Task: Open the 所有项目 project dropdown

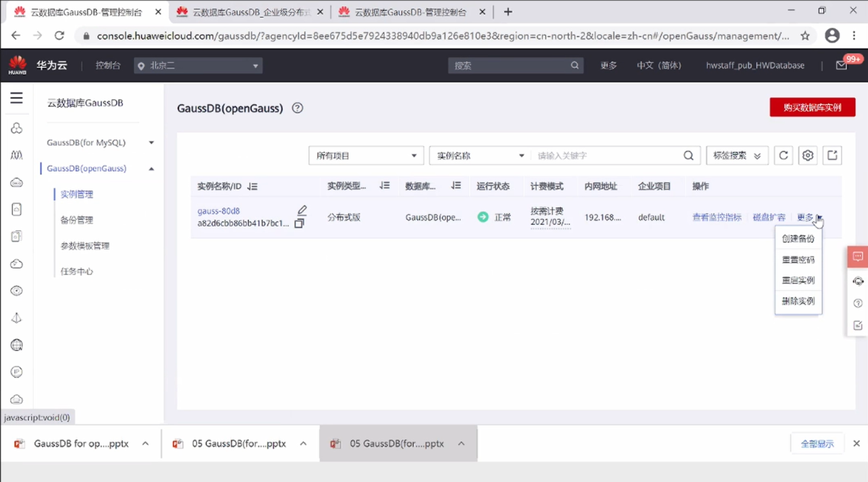Action: (366, 156)
